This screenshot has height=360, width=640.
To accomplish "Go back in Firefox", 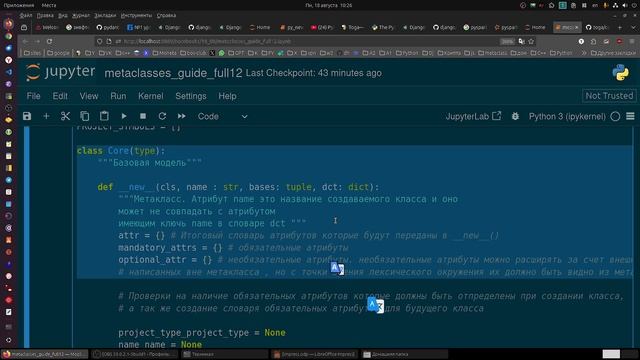I will pyautogui.click(x=25, y=41).
